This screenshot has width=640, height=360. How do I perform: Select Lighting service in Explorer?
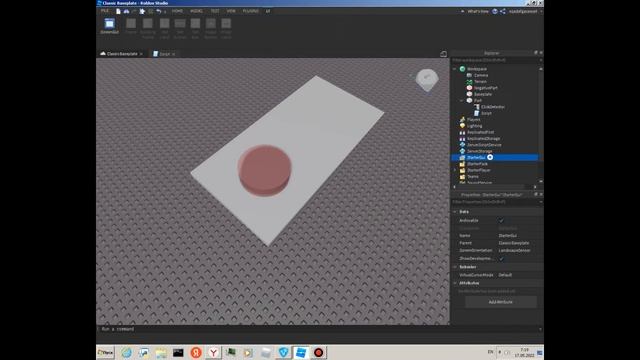474,126
